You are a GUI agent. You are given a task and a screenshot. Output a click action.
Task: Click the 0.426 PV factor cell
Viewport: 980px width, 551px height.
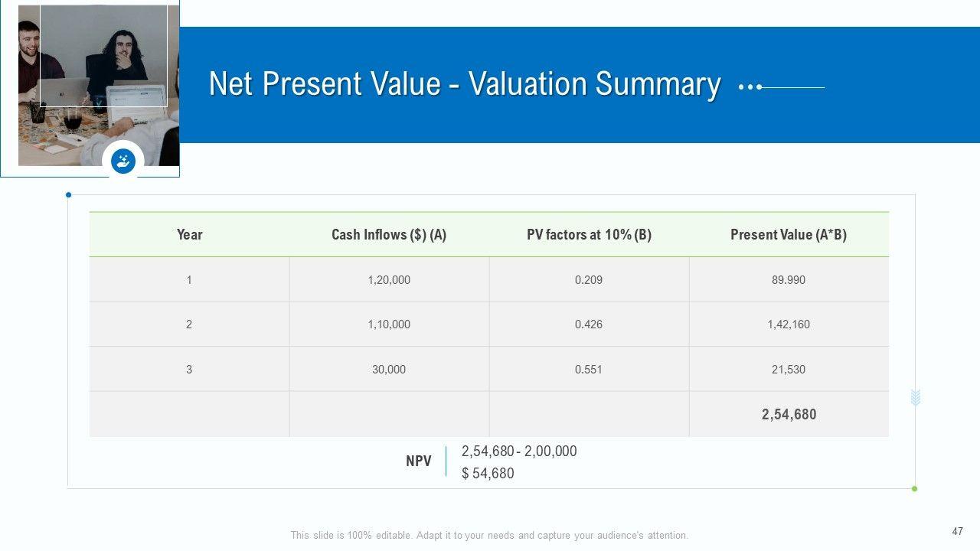click(x=589, y=324)
